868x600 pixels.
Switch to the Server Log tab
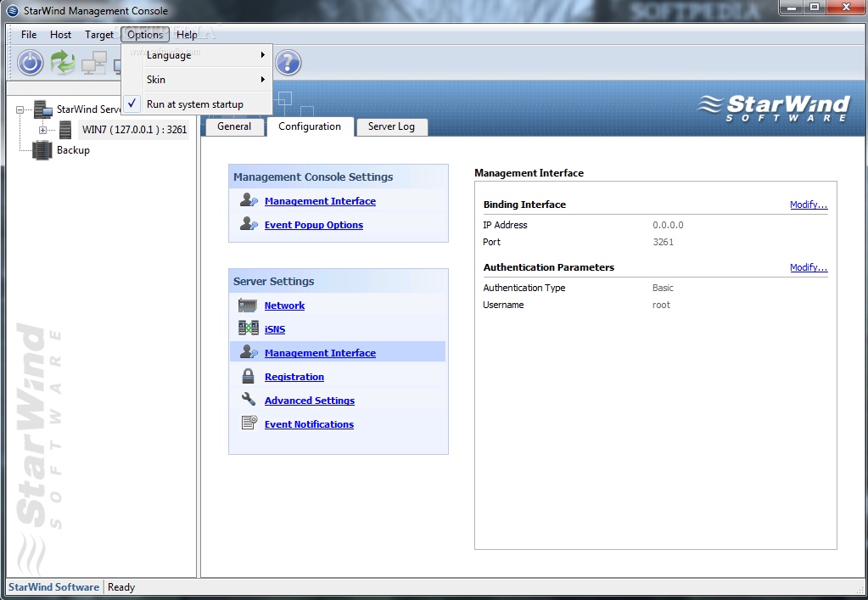[x=391, y=126]
